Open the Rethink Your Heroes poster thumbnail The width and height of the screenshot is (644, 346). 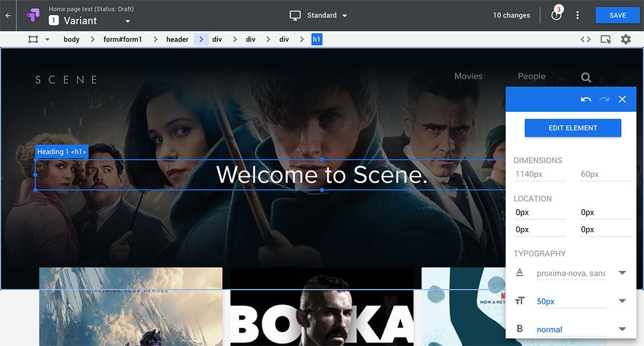pyautogui.click(x=130, y=307)
